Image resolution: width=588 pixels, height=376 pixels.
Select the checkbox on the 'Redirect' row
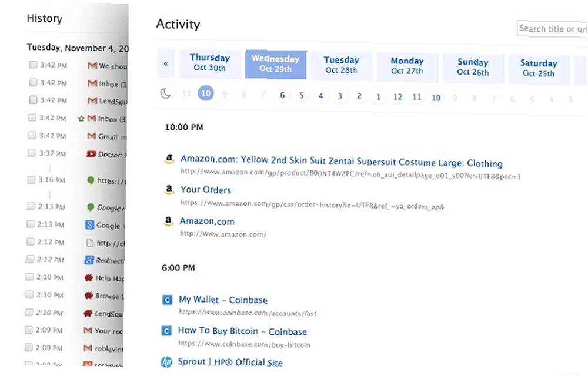pos(29,258)
